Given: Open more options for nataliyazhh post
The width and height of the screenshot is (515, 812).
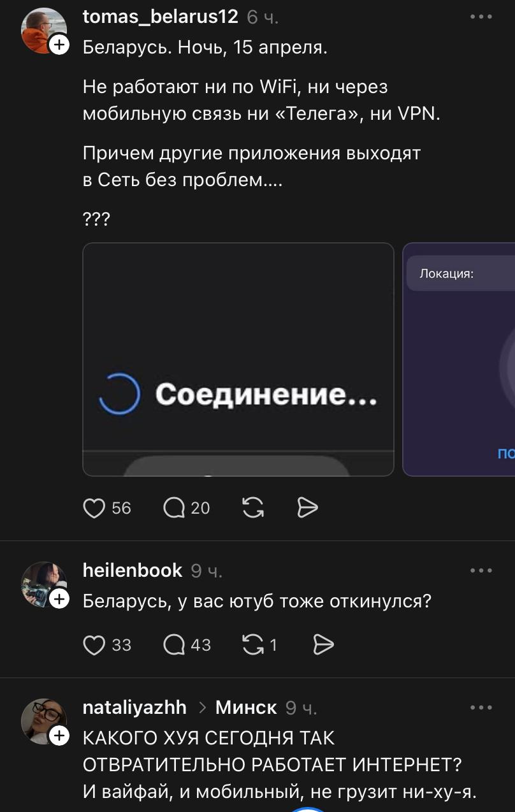Looking at the screenshot, I should point(481,707).
